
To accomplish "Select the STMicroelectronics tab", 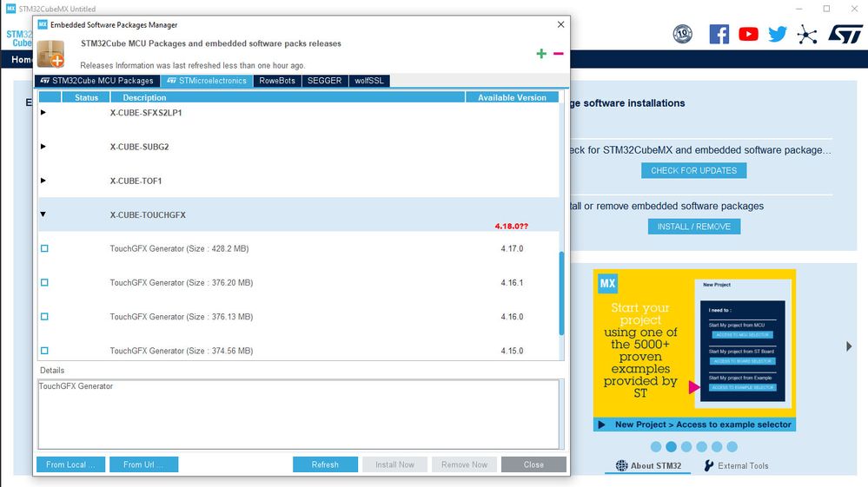I will [x=207, y=81].
